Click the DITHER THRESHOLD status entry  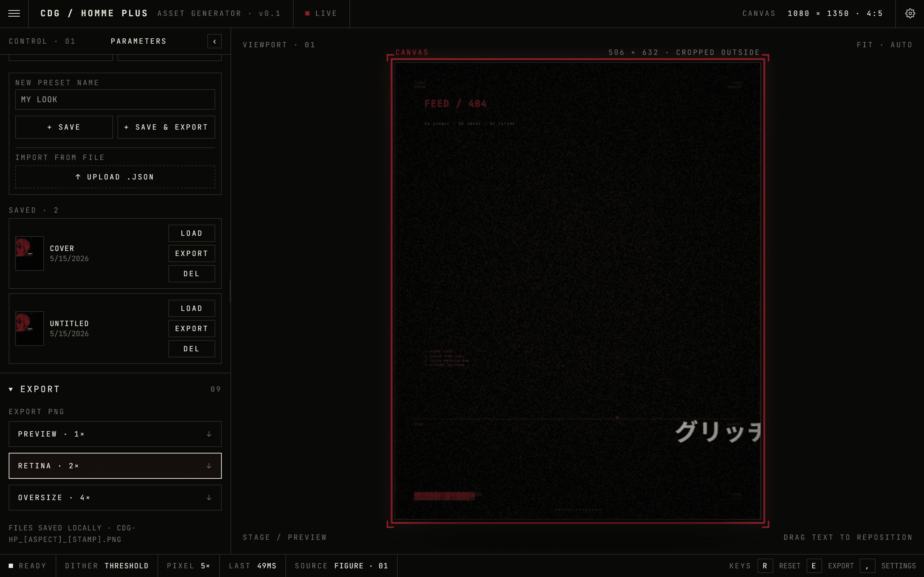tap(107, 565)
